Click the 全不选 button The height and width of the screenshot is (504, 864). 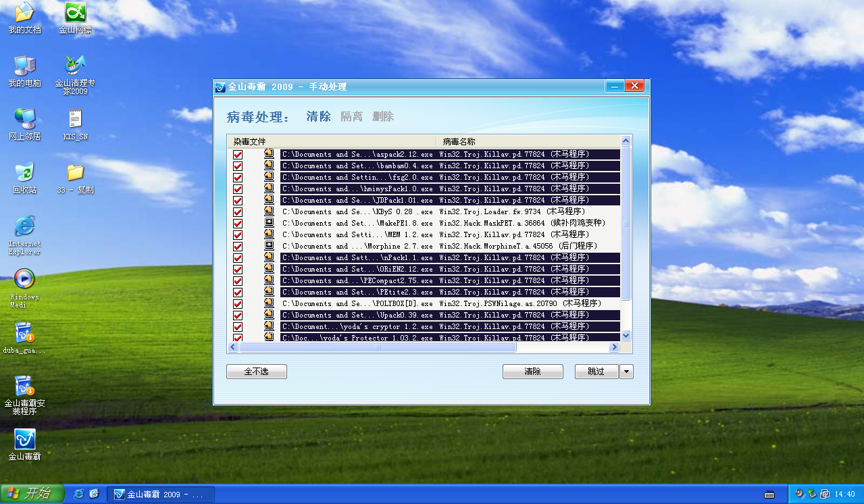coord(257,372)
